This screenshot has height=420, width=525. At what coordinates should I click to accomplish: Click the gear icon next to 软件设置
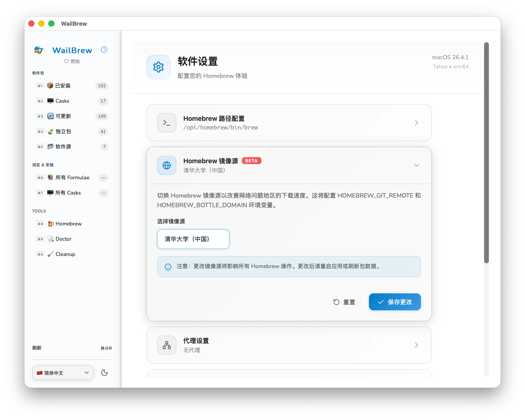[x=158, y=67]
